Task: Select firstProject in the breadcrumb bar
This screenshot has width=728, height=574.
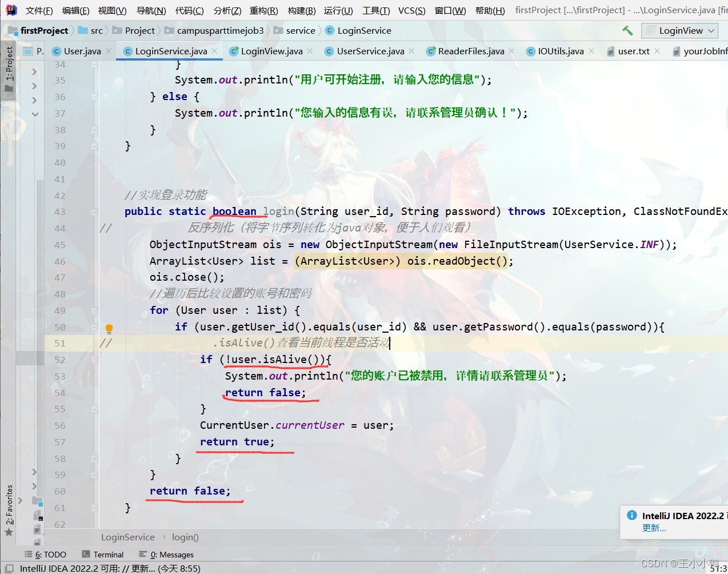Action: (x=44, y=30)
